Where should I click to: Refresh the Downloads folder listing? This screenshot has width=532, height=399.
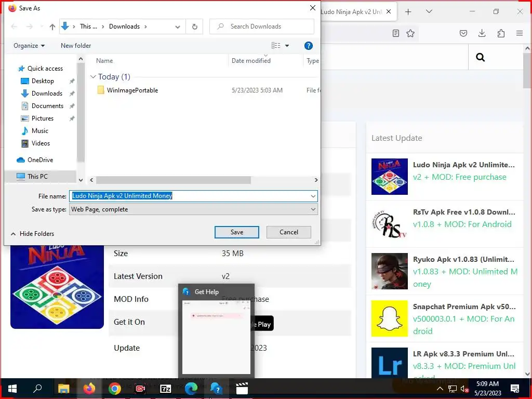[x=194, y=26]
